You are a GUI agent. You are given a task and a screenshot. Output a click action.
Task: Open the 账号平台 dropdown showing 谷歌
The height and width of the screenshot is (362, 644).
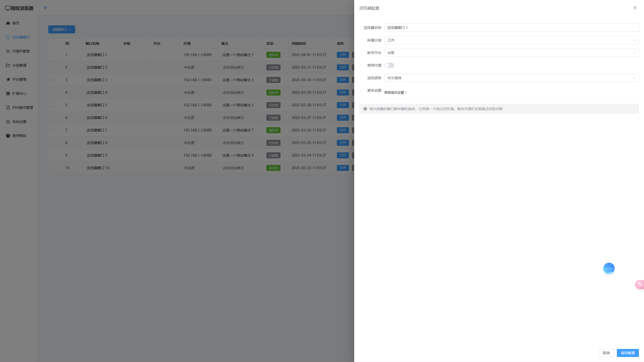tap(511, 53)
